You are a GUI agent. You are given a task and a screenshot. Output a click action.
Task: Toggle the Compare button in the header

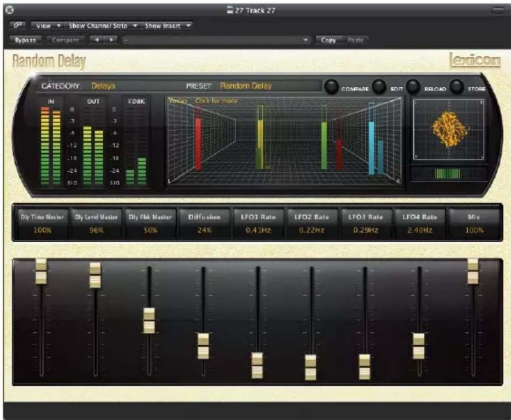(x=66, y=40)
